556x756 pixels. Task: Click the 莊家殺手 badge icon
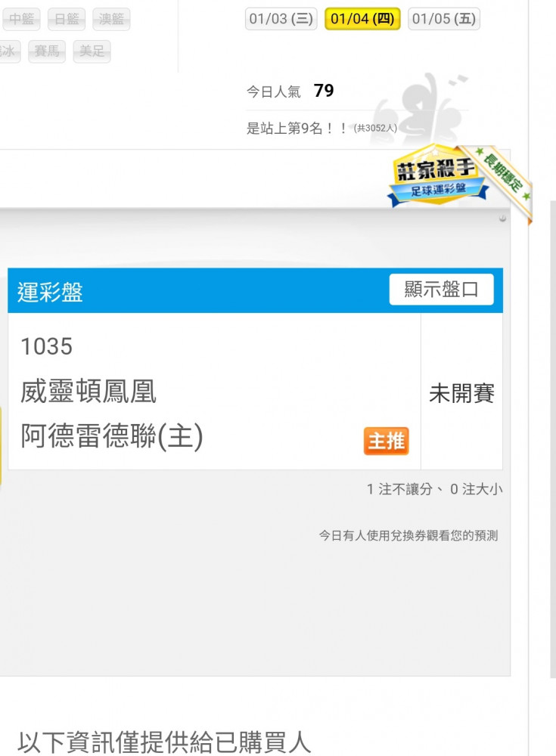[438, 177]
